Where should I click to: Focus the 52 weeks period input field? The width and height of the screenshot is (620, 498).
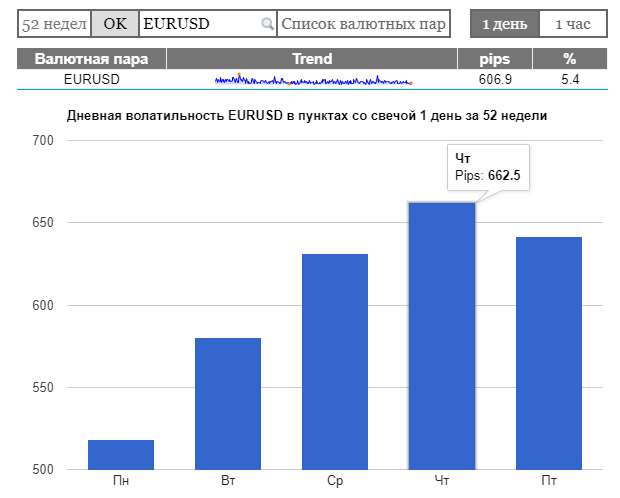click(x=54, y=24)
